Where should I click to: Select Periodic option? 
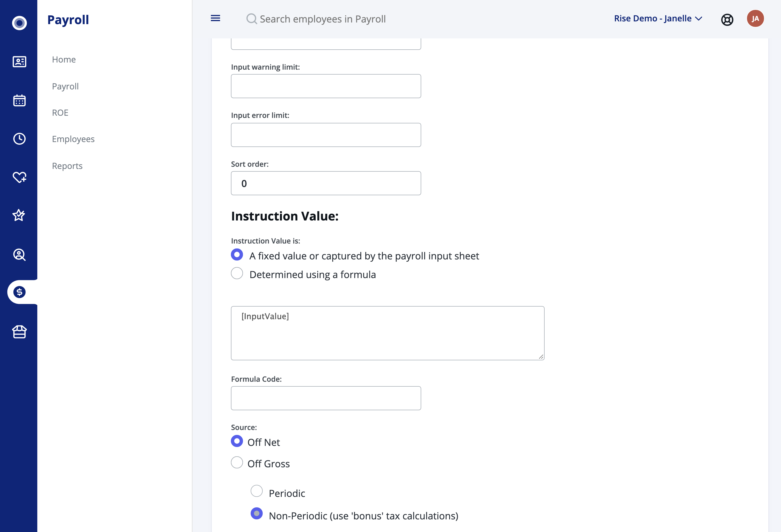tap(257, 491)
